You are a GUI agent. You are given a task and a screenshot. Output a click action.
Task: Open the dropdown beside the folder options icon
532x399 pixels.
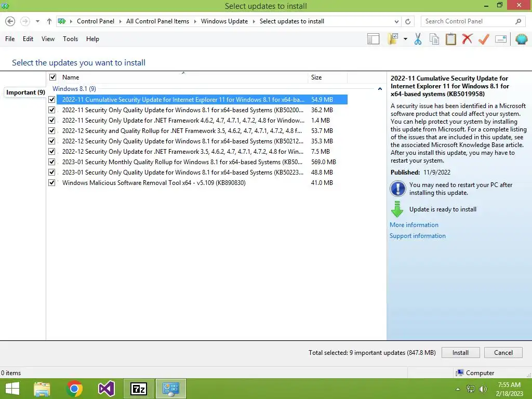[405, 39]
